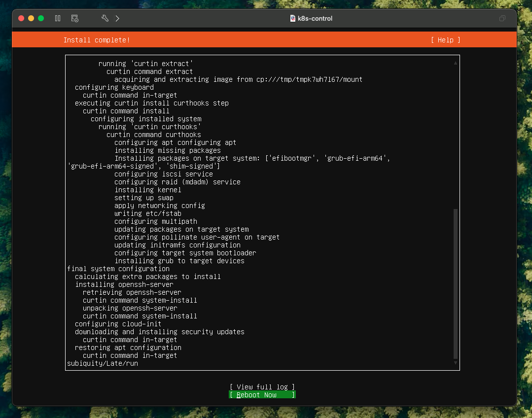Minimize the VM window with yellow button
Screen dimensions: 532x418
pyautogui.click(x=31, y=18)
